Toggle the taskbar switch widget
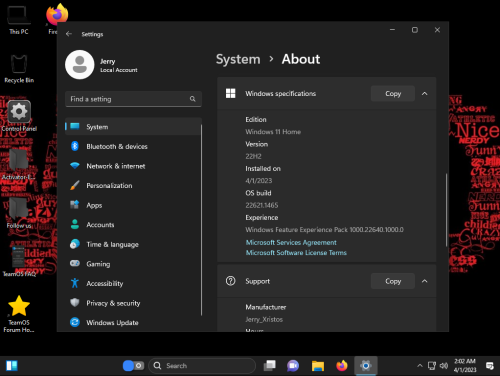This screenshot has width=500, height=376. 133,366
